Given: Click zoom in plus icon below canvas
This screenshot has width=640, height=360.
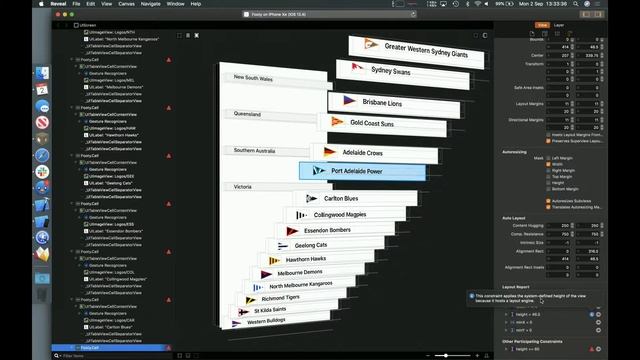Looking at the screenshot, I should click(x=477, y=356).
